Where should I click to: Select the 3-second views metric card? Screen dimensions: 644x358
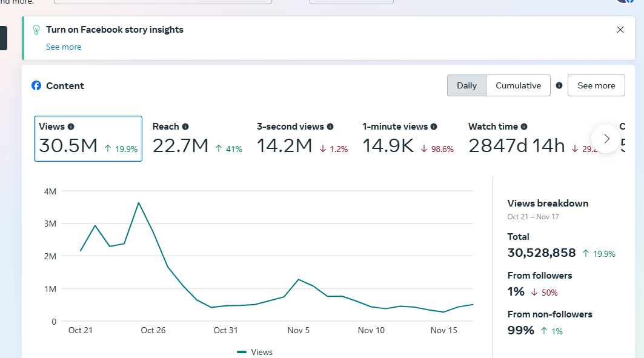coord(302,139)
